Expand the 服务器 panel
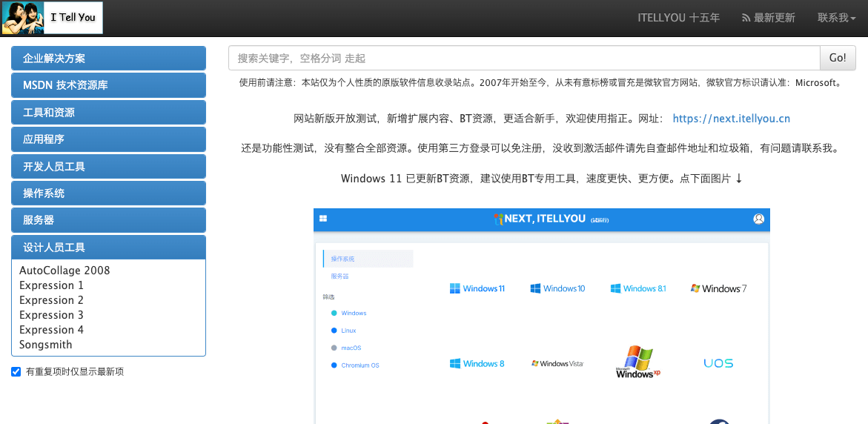This screenshot has height=424, width=868. 108,220
